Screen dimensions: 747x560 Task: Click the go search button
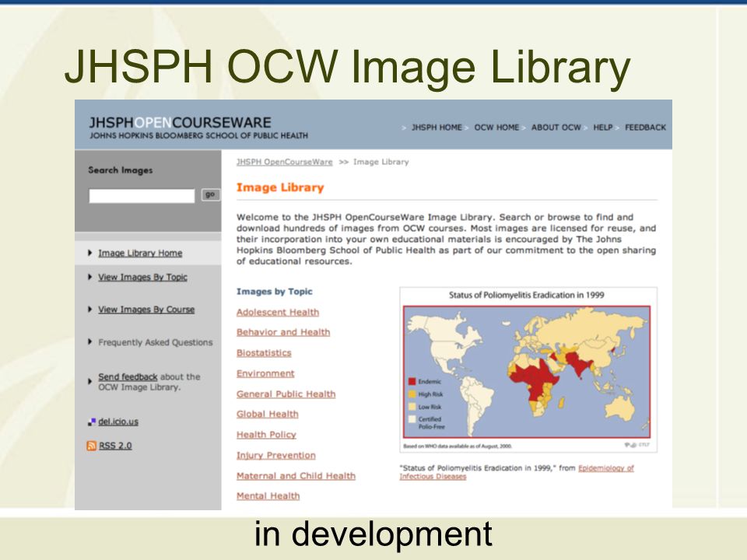point(210,194)
